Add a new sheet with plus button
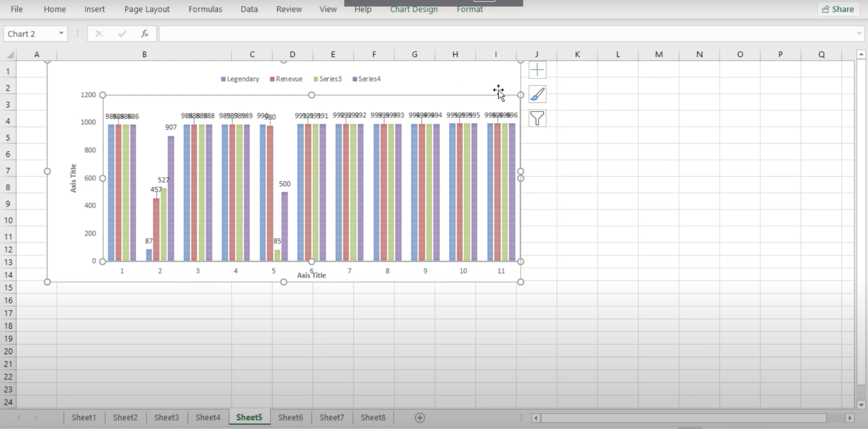The width and height of the screenshot is (868, 429). click(420, 417)
